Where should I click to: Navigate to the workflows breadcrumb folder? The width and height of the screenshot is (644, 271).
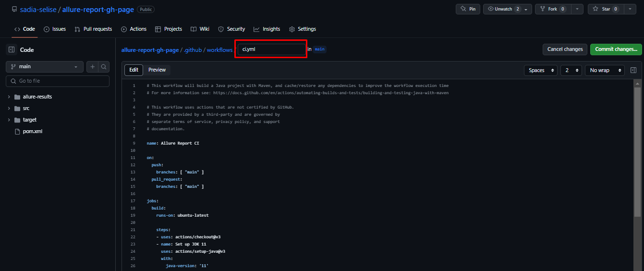pyautogui.click(x=219, y=49)
